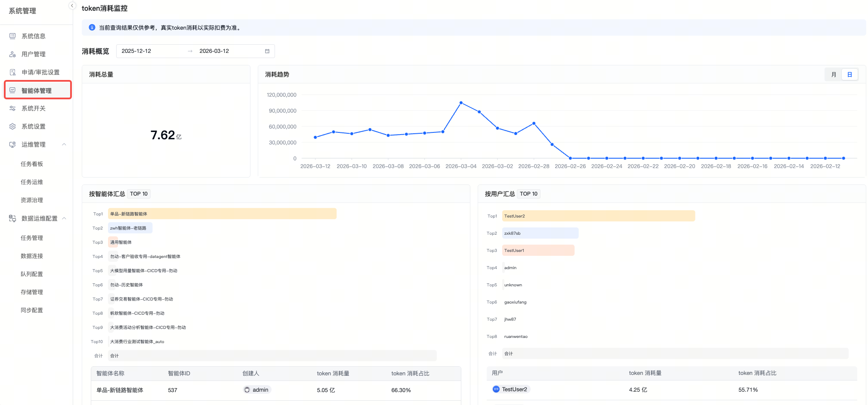Click the info icon in notice banner

pos(92,28)
